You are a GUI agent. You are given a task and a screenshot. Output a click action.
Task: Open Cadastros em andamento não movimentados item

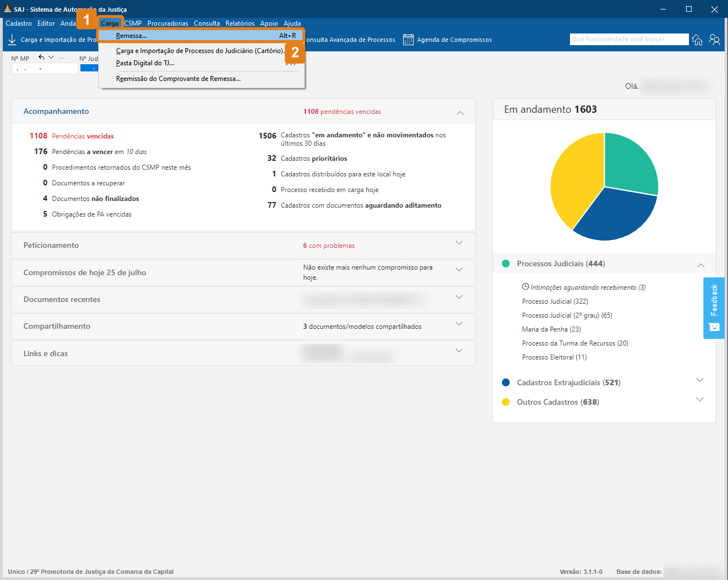[x=352, y=139]
